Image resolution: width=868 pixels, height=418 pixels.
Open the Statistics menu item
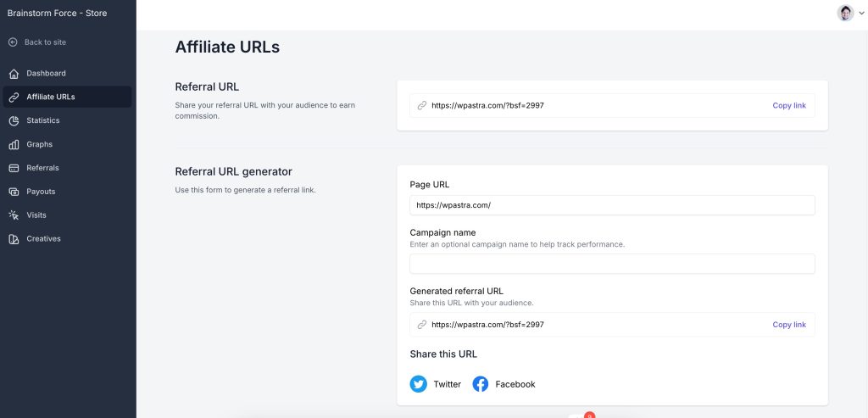pyautogui.click(x=42, y=120)
